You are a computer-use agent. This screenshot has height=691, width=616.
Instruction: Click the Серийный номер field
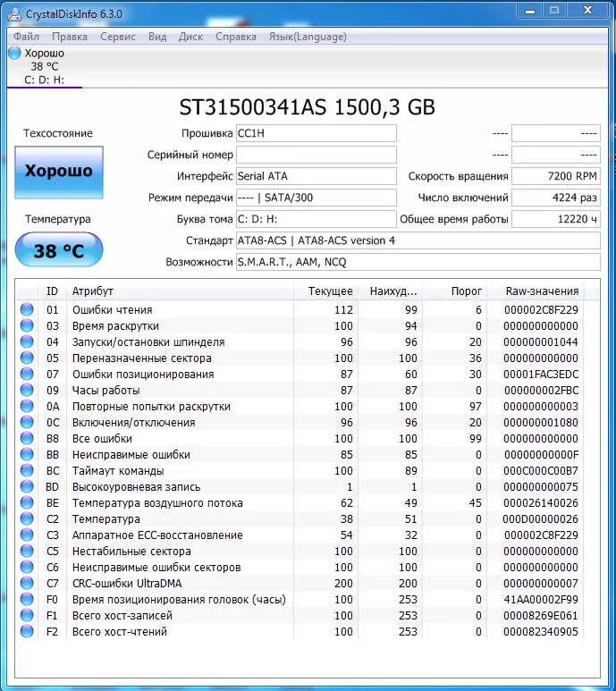[316, 155]
